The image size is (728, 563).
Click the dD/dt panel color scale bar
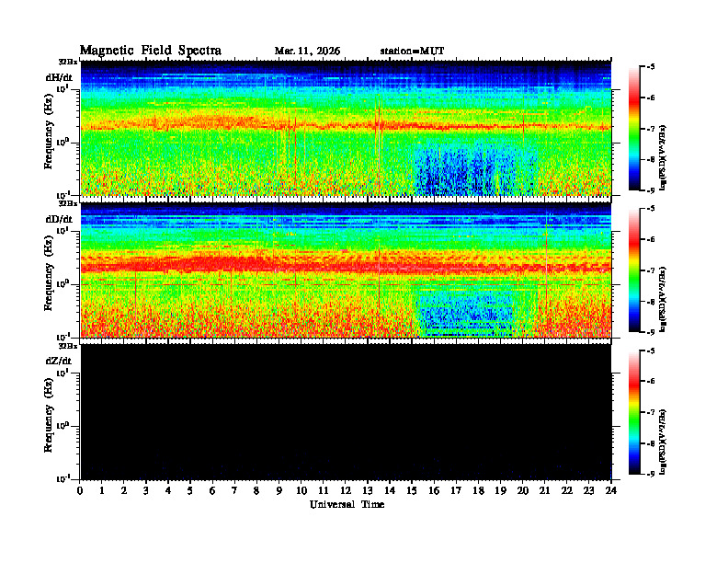(634, 270)
